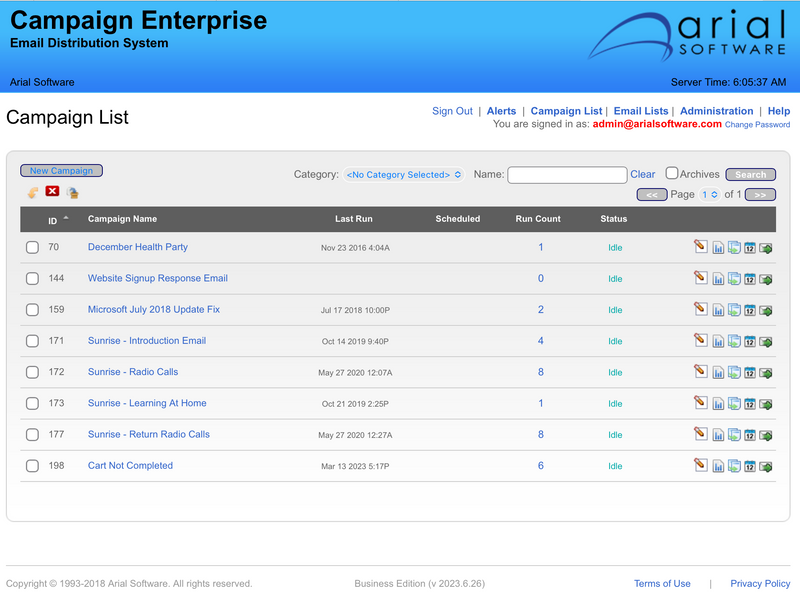Image resolution: width=800 pixels, height=600 pixels.
Task: Tick the checkbox for campaign 70
Action: [x=32, y=247]
